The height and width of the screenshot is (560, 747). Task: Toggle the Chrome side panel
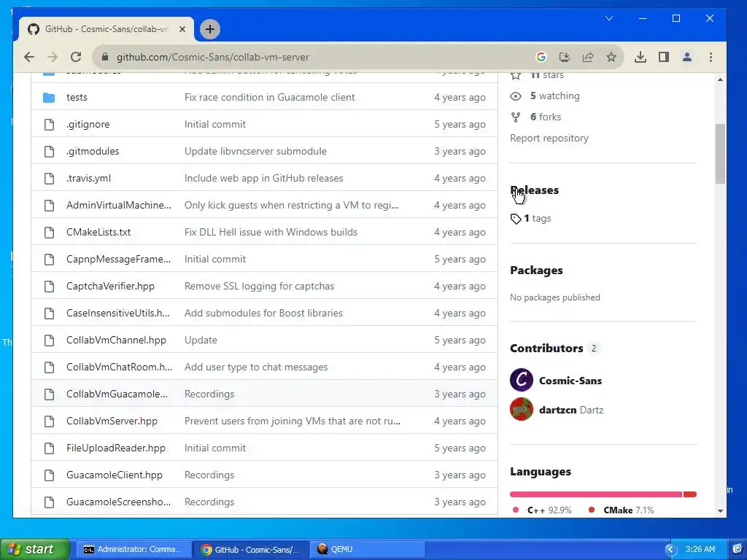pos(664,57)
